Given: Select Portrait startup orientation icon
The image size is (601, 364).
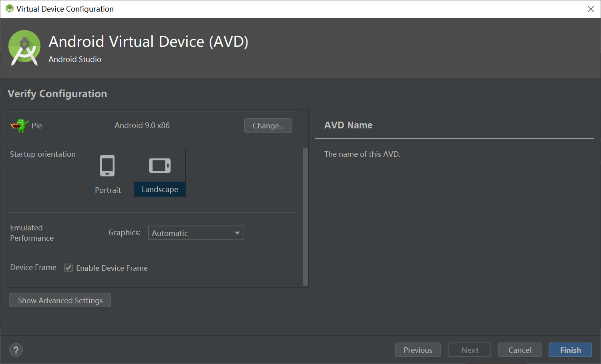Looking at the screenshot, I should pos(107,166).
